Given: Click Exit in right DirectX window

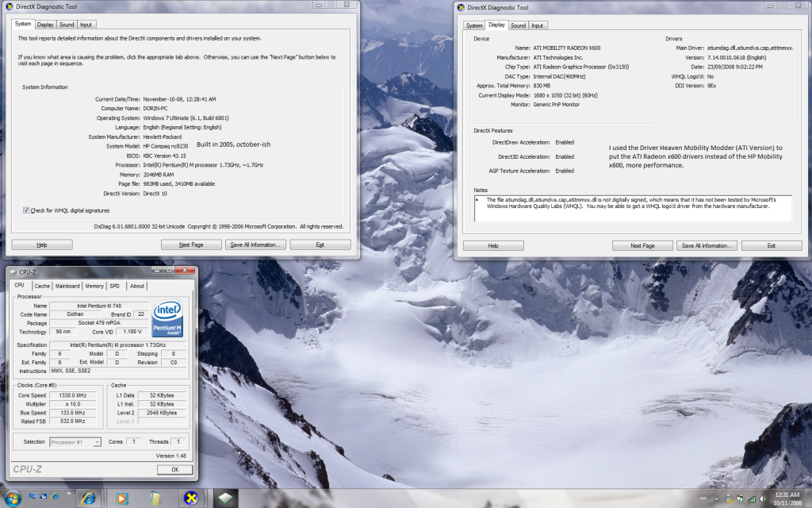Looking at the screenshot, I should click(772, 246).
